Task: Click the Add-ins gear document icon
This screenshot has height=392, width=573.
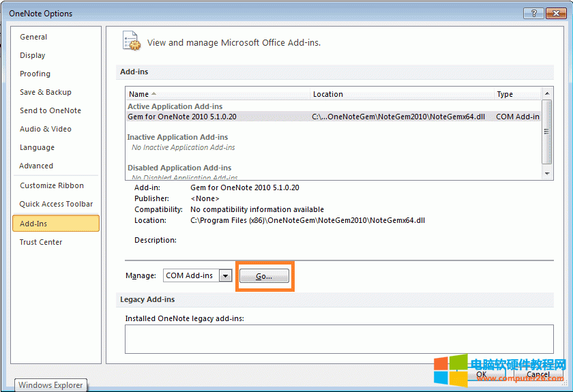Action: point(131,41)
